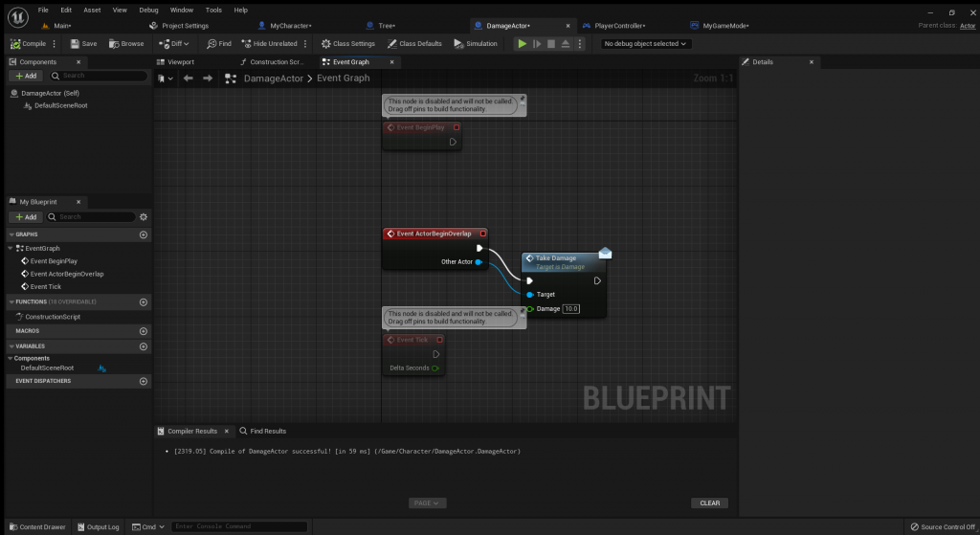Compile the DamageActor blueprint
This screenshot has width=980, height=535.
pyautogui.click(x=28, y=44)
